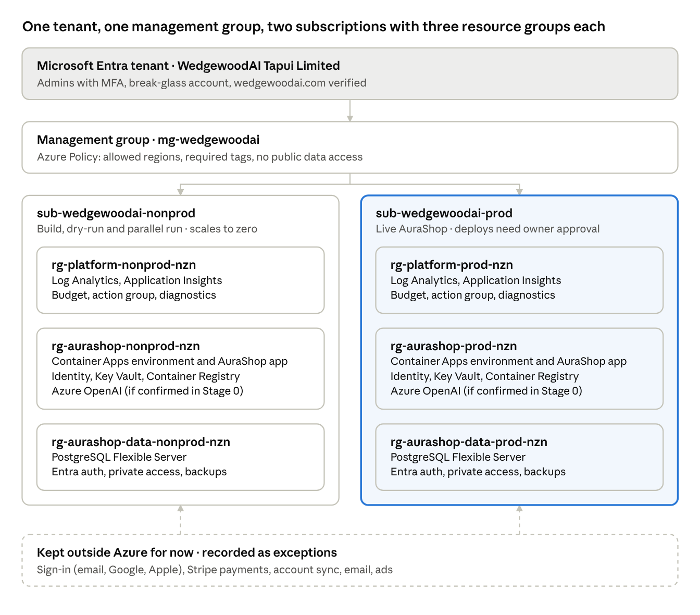Click 'Entra auth, private access, backups' in rg-aurashop-data-prod-nzn
Viewport: 700px width, 615px height.
[478, 472]
